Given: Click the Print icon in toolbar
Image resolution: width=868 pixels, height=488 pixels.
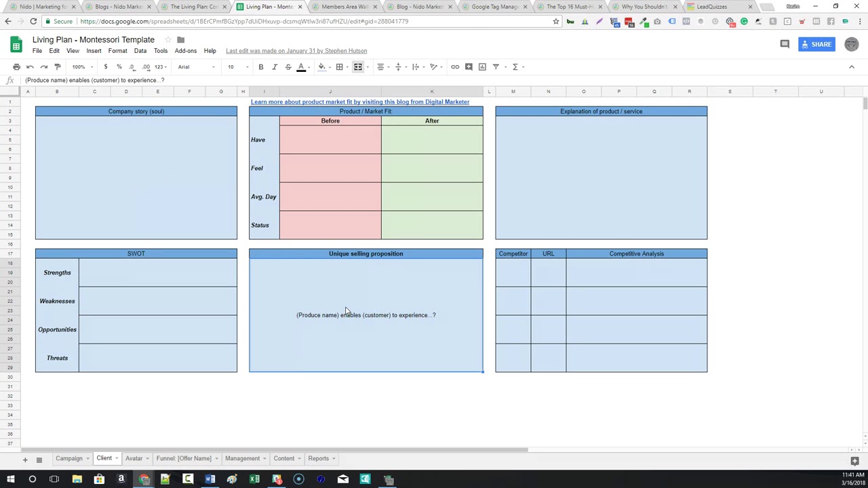Looking at the screenshot, I should pos(16,66).
